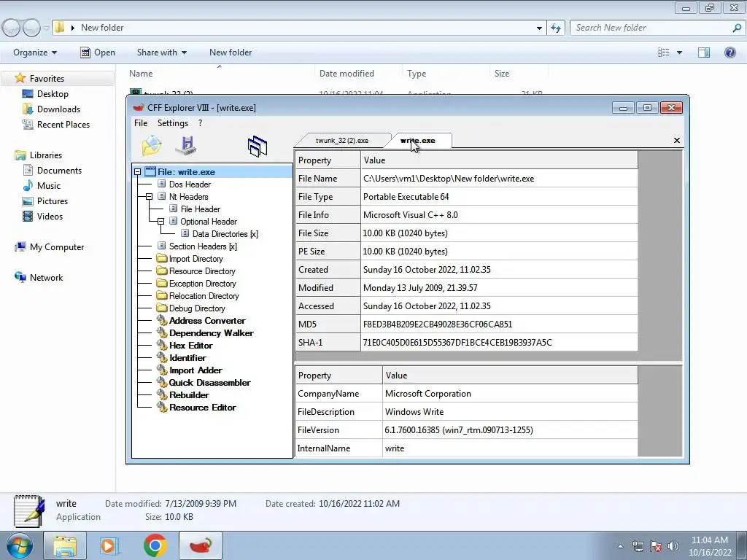Click the Microsoft Corporation CompanyName value
The height and width of the screenshot is (560, 747).
click(510, 394)
